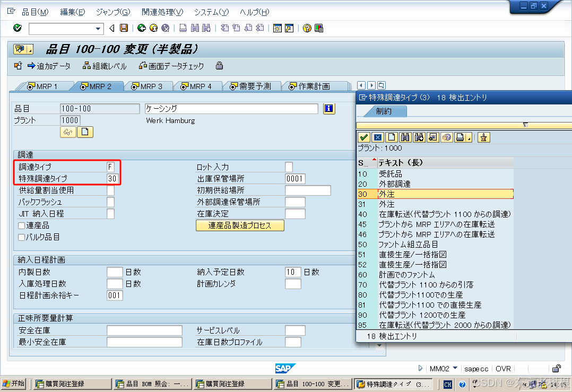Click the yellow Exit arrow icon
The height and width of the screenshot is (392, 572).
tap(153, 28)
